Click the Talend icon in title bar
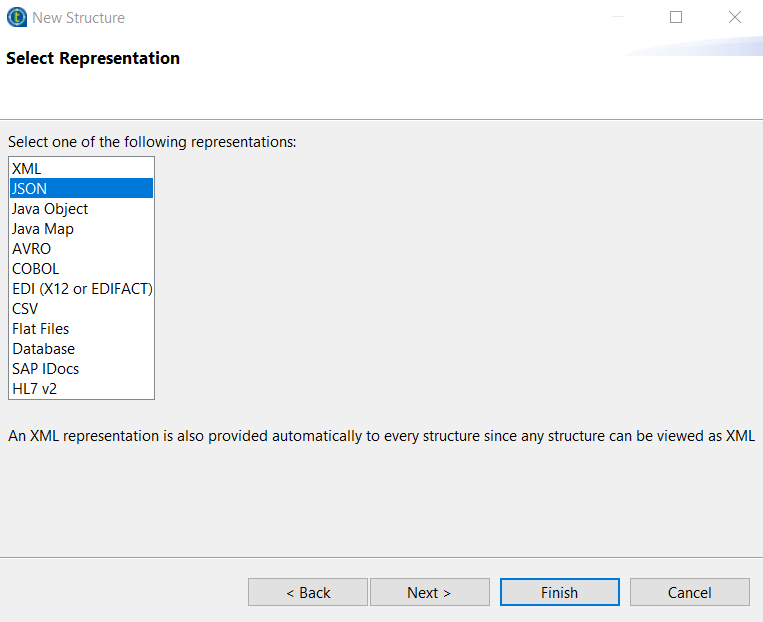Screen dimensions: 763x622 [16, 17]
